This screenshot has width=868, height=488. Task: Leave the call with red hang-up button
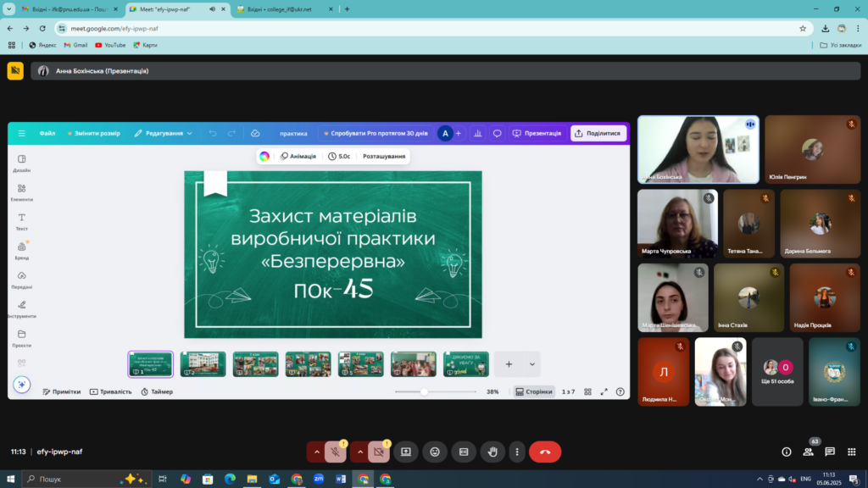(x=545, y=452)
